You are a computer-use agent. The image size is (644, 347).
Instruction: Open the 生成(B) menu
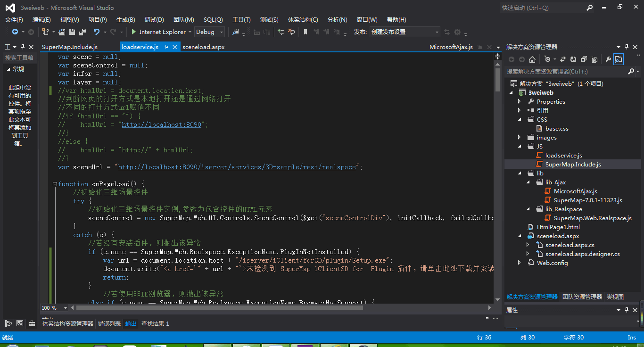coord(126,20)
